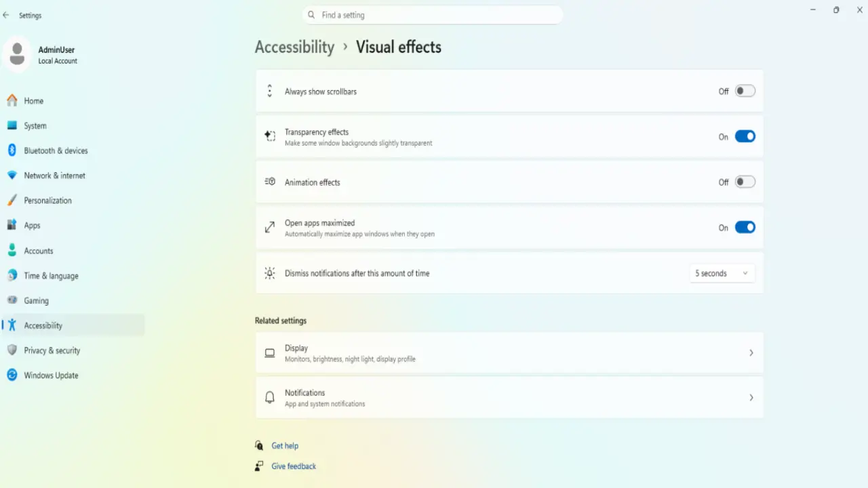Click the Personalization paintbrush icon
The width and height of the screenshot is (868, 488).
point(12,201)
